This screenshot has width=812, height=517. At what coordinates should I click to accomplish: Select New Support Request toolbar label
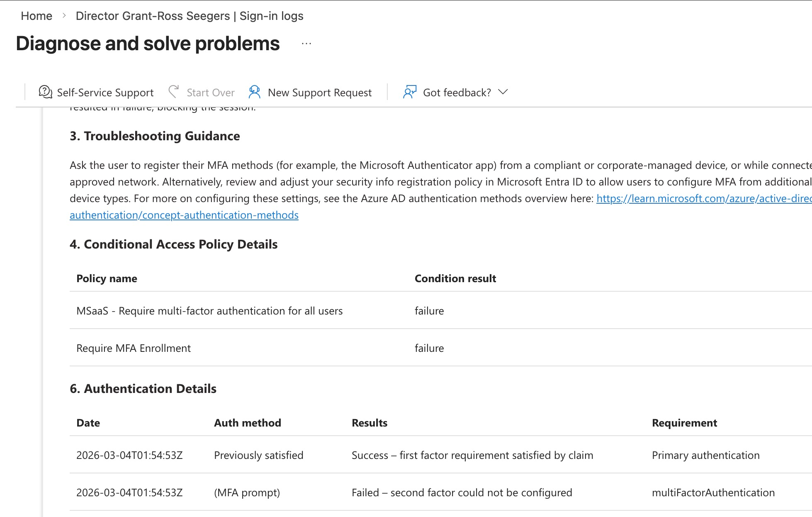pyautogui.click(x=319, y=93)
